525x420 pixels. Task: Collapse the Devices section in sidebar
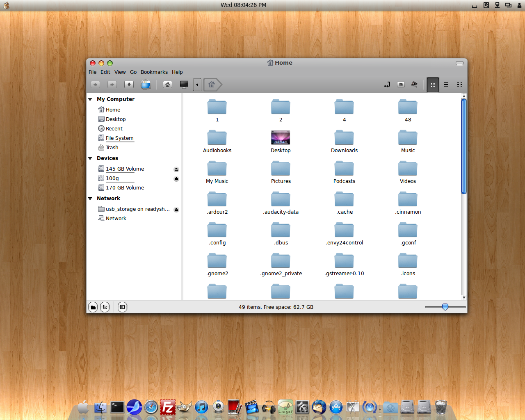pos(90,158)
